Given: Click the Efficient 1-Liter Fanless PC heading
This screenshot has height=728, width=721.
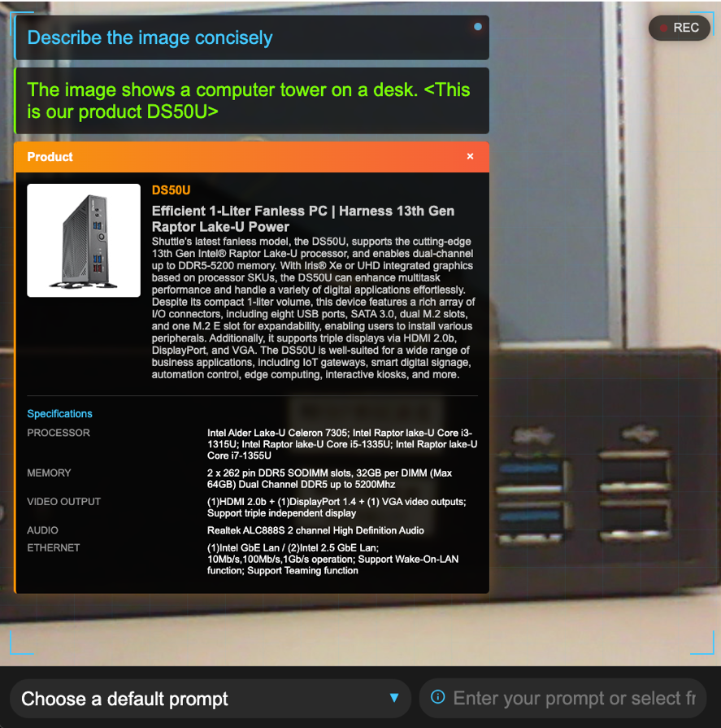Looking at the screenshot, I should [303, 219].
